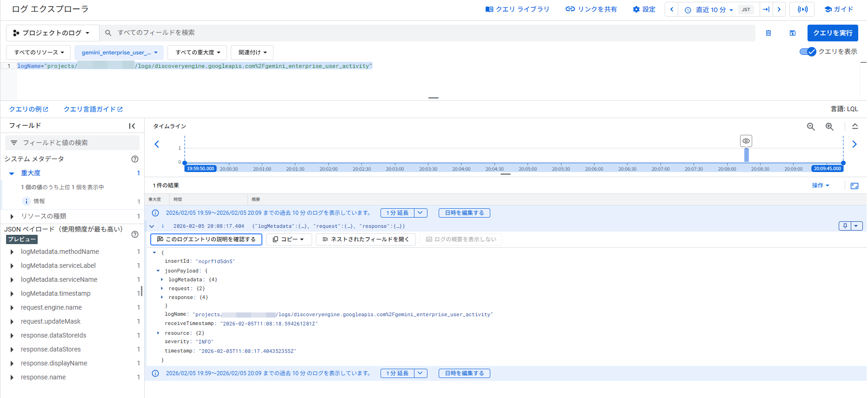Image resolution: width=868 pixels, height=398 pixels.
Task: Collapse the fields panel
Action: tap(132, 126)
